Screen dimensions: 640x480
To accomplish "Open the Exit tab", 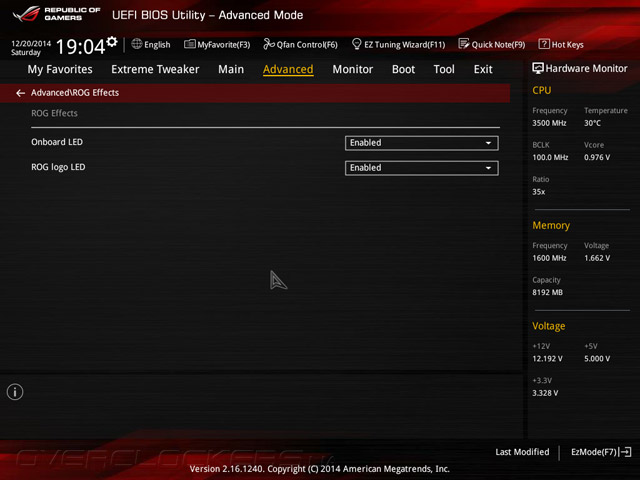I will [x=483, y=69].
